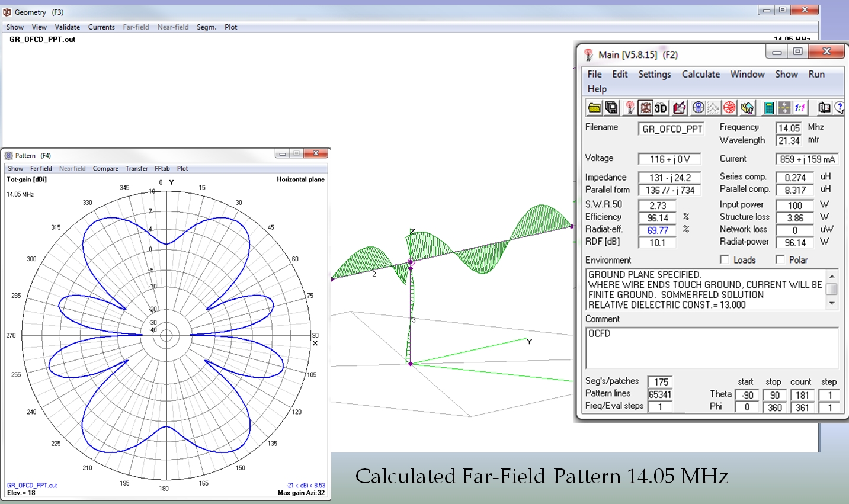The image size is (849, 504).
Task: Enable the Polar checkbox
Action: tap(780, 259)
